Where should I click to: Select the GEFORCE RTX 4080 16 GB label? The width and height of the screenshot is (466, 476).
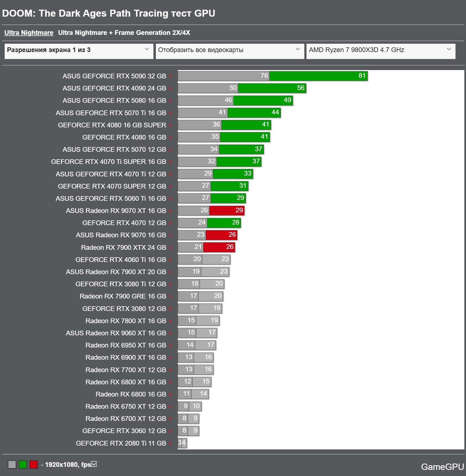click(124, 137)
